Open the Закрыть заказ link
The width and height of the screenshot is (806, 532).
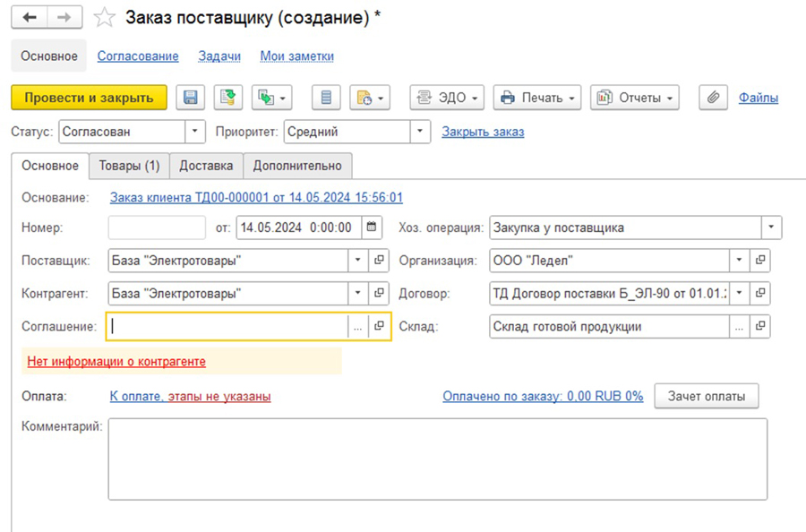tap(483, 132)
